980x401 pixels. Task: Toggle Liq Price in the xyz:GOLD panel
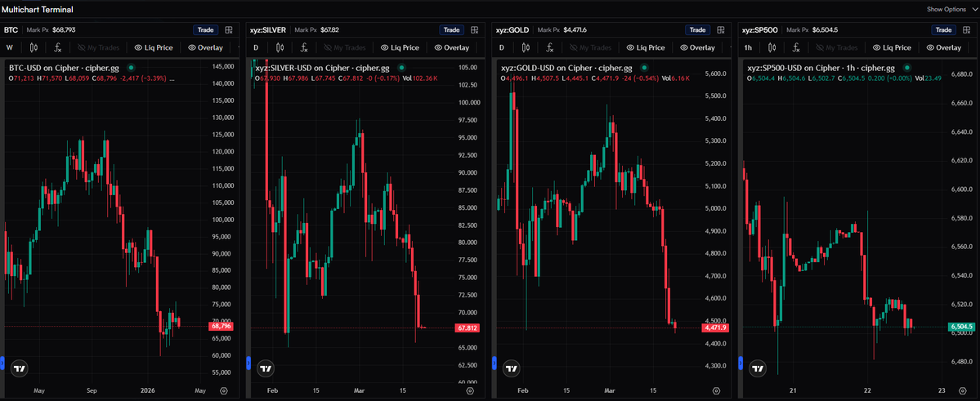pos(646,47)
